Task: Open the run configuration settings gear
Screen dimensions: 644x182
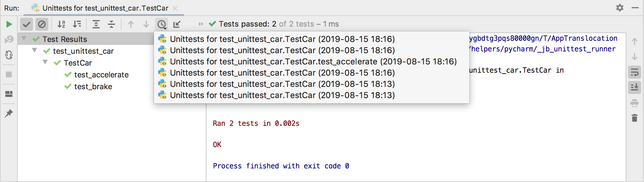Action: click(x=620, y=8)
